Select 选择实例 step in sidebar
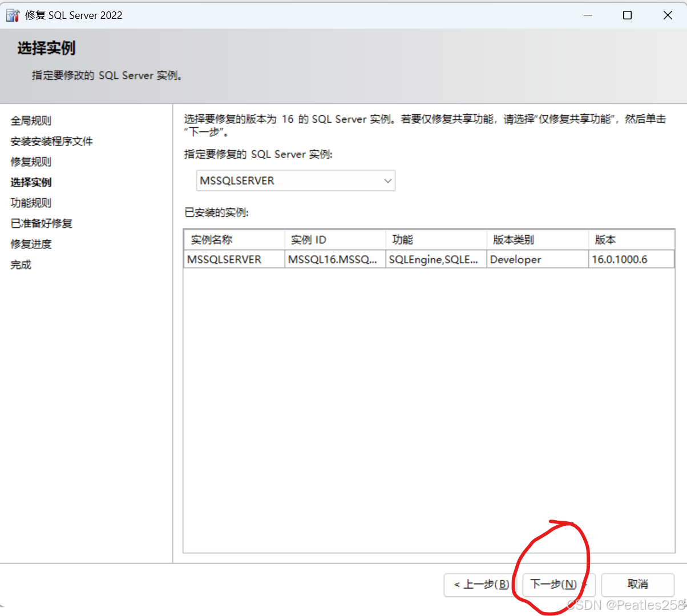687x616 pixels. coord(31,182)
